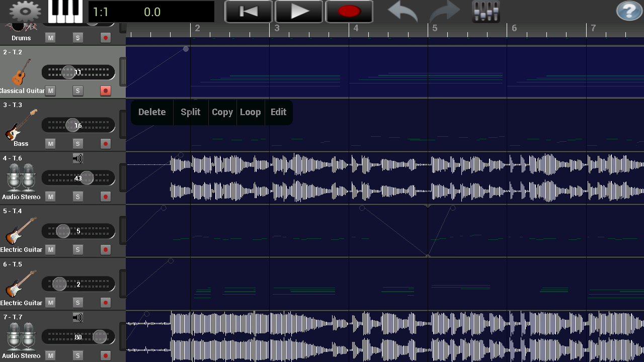Open the help question mark
The height and width of the screenshot is (362, 644).
coord(628,10)
